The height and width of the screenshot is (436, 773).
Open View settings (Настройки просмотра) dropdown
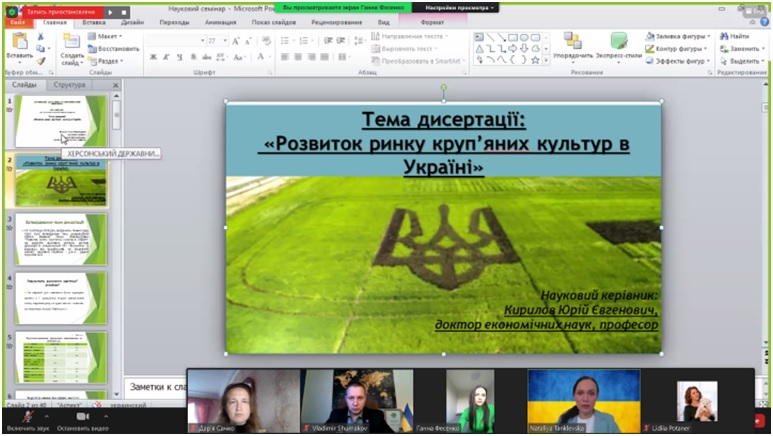(x=459, y=8)
